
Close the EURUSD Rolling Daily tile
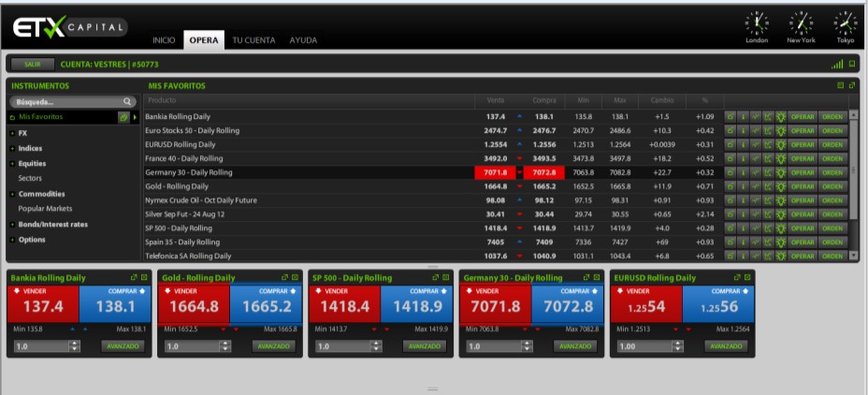pyautogui.click(x=747, y=278)
